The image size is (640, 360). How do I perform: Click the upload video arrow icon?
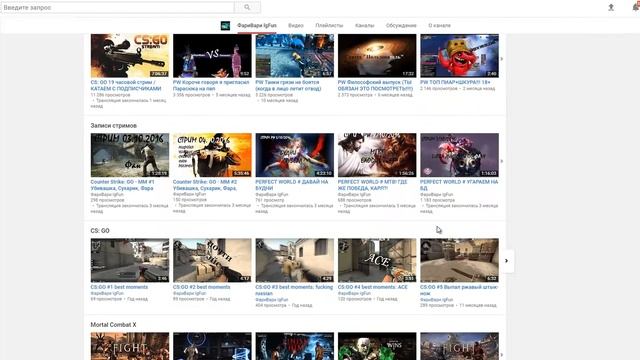pos(611,7)
